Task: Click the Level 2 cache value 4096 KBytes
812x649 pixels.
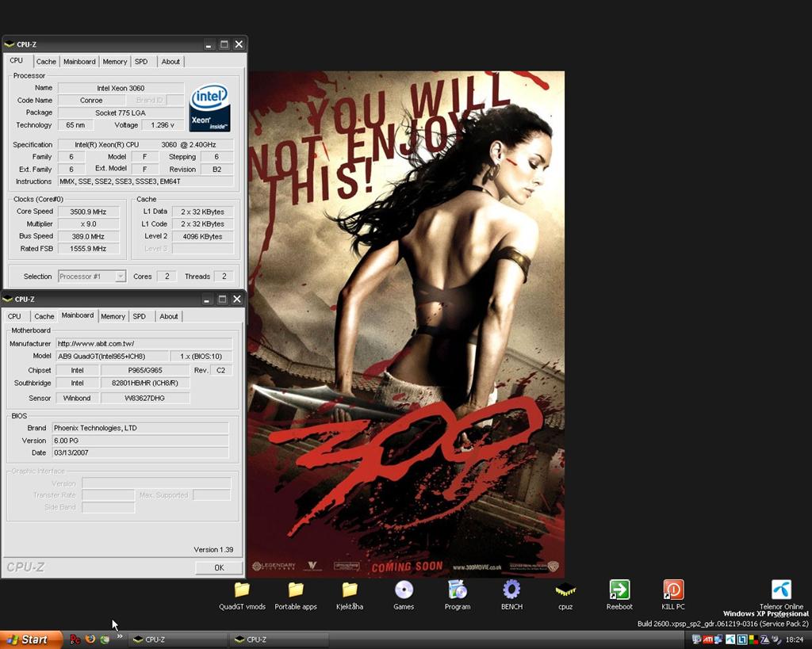Action: point(202,236)
